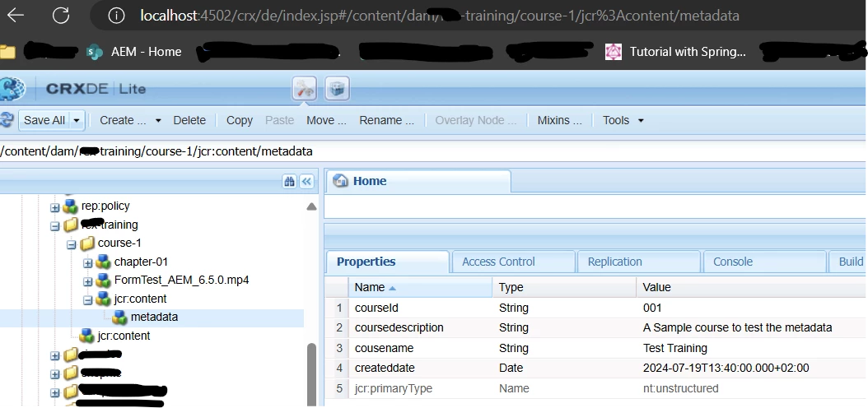The height and width of the screenshot is (408, 868).
Task: Reload the page with the refresh icon
Action: [x=61, y=16]
